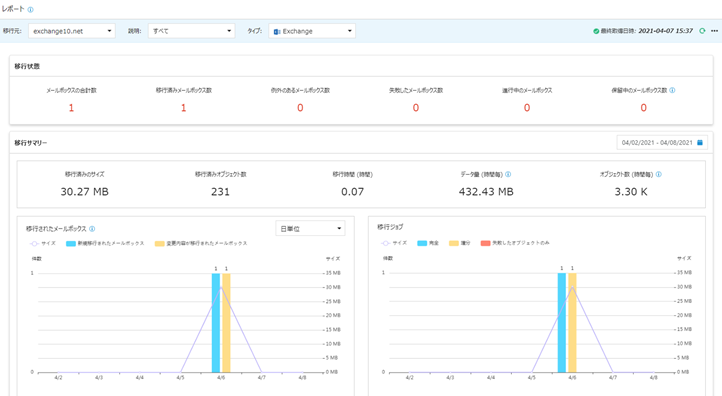The height and width of the screenshot is (396, 722).
Task: Click the info icon beside 保留中のメールボックス数
Action: pyautogui.click(x=672, y=90)
